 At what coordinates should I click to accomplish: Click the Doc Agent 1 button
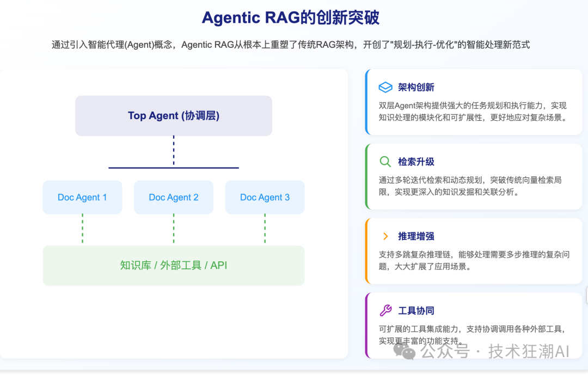click(x=82, y=197)
